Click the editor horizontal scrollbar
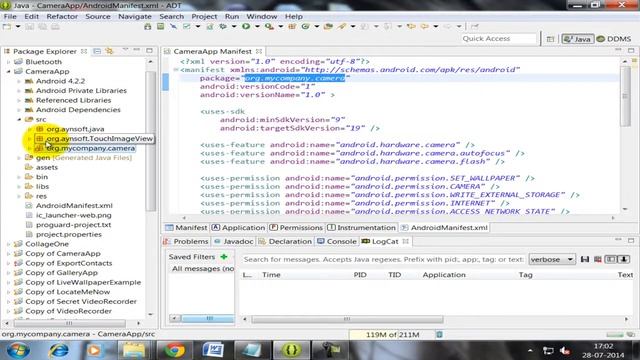640x360 pixels. (398, 218)
